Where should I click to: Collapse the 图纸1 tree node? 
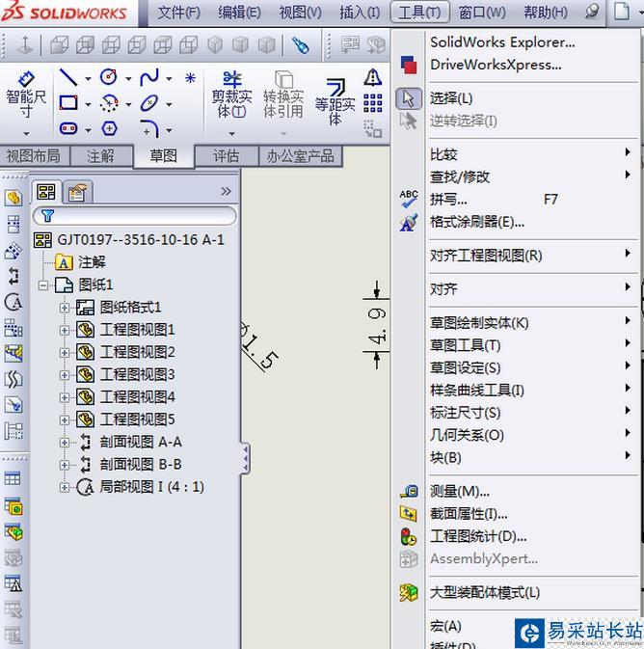point(43,285)
